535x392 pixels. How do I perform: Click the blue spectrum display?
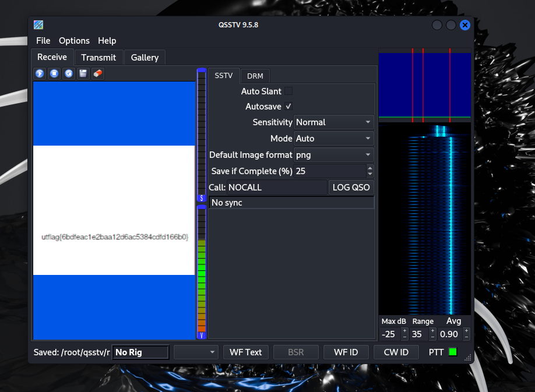[425, 85]
